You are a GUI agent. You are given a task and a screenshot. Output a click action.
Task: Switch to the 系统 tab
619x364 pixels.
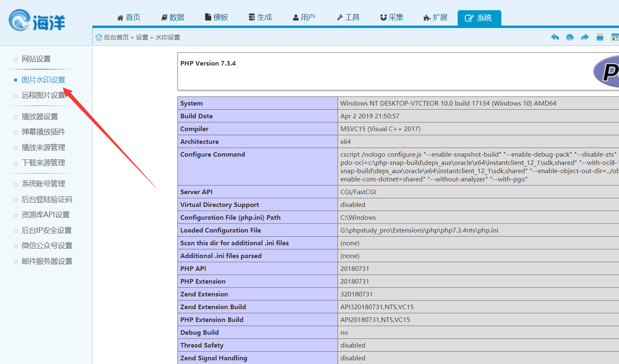pyautogui.click(x=479, y=17)
